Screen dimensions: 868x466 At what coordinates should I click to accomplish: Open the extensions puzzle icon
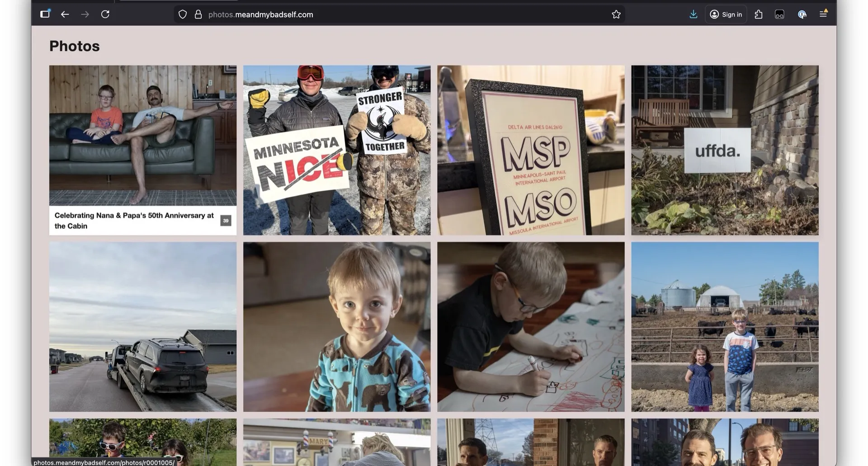(759, 14)
